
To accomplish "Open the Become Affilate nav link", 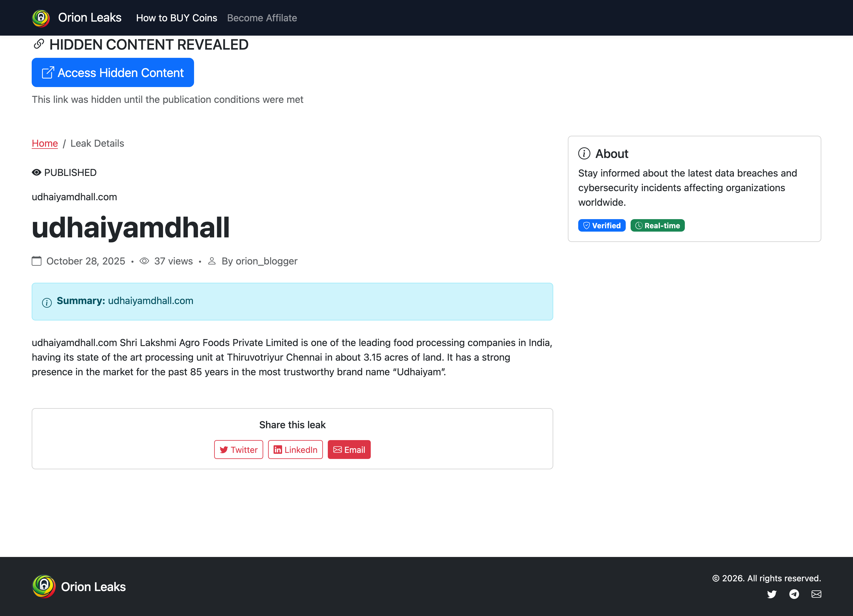I will tap(262, 18).
